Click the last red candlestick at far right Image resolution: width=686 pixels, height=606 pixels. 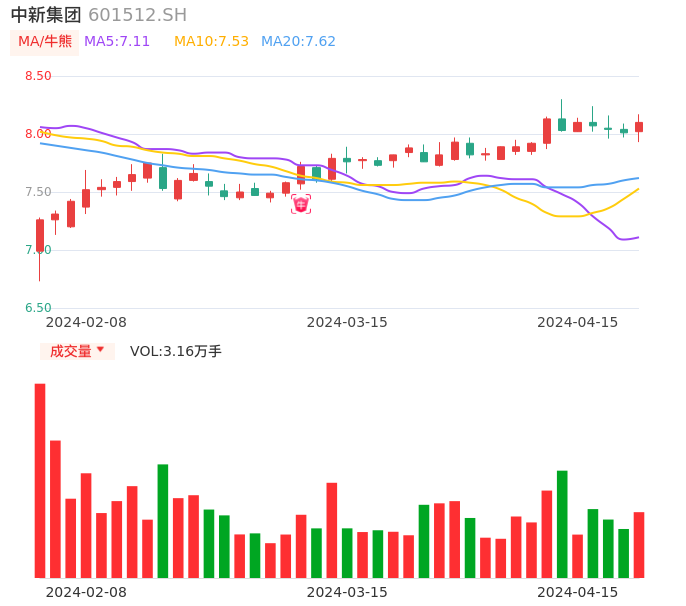639,127
